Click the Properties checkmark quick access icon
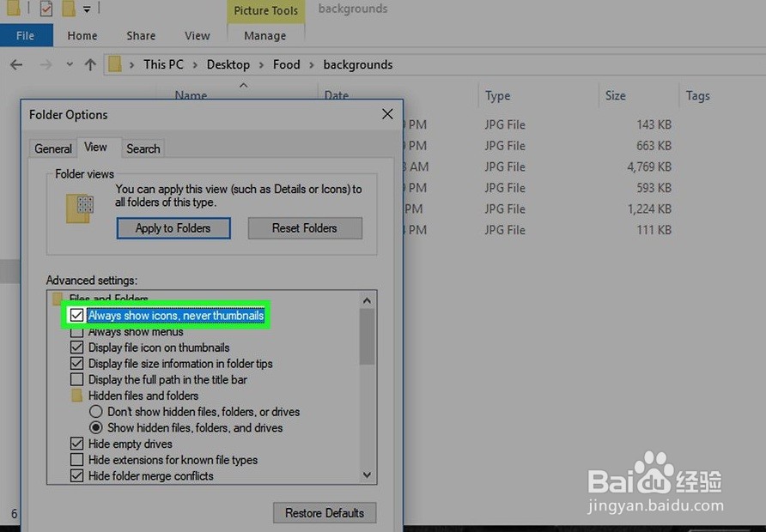766x532 pixels. 46,9
